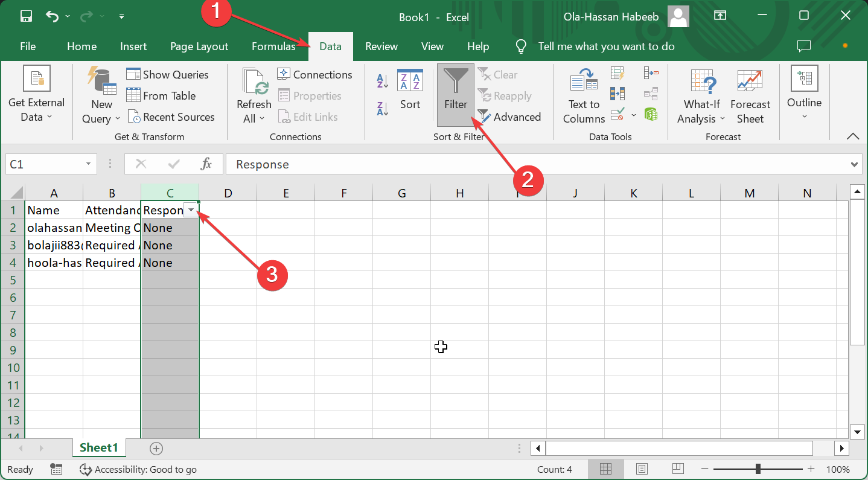This screenshot has width=868, height=480.
Task: Collapse the ribbon with the chevron
Action: (x=853, y=136)
